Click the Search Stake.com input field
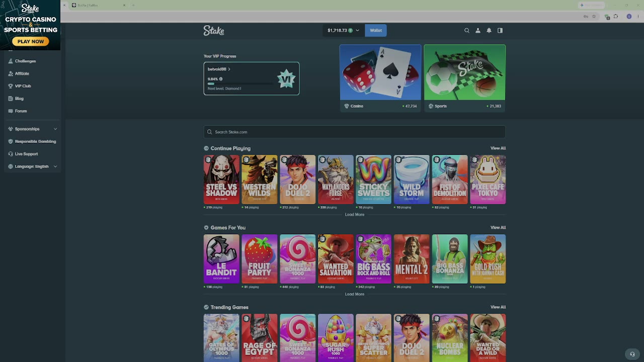The image size is (644, 362). [354, 132]
